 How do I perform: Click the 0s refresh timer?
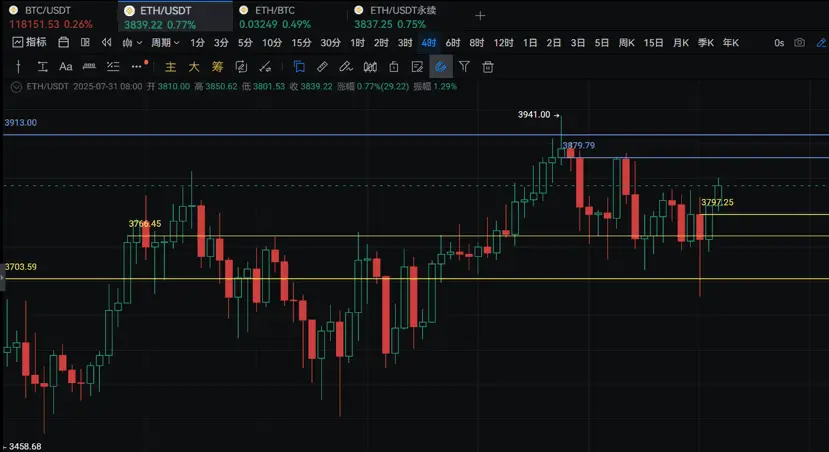(x=779, y=43)
